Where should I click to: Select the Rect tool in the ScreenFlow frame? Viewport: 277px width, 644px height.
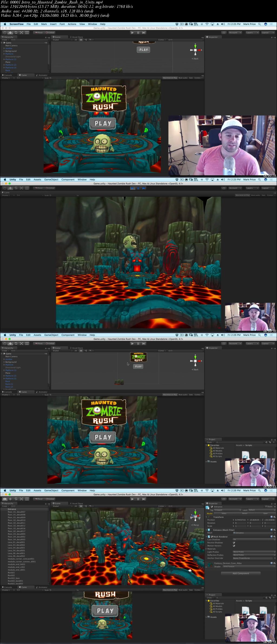[27, 33]
